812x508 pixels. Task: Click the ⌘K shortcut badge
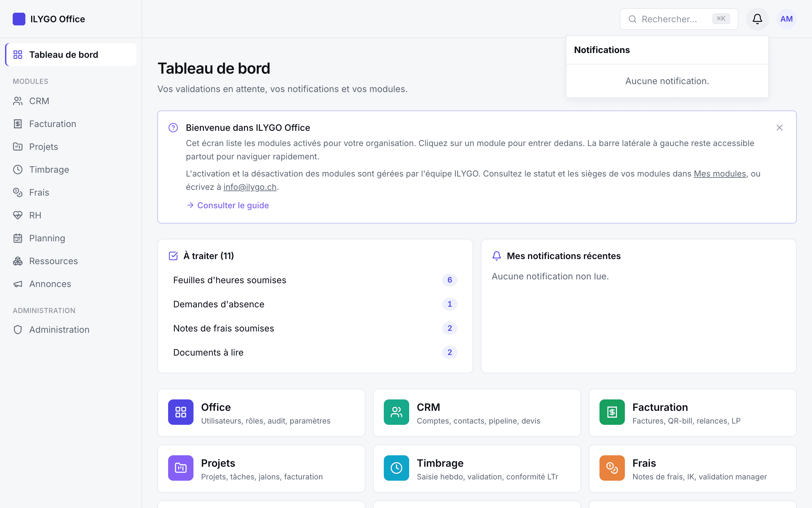[721, 19]
